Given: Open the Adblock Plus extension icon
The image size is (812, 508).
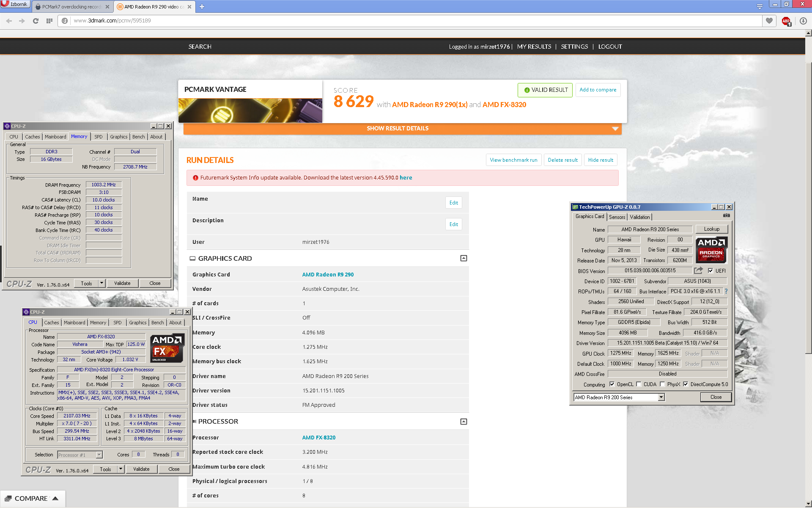Looking at the screenshot, I should pyautogui.click(x=786, y=21).
